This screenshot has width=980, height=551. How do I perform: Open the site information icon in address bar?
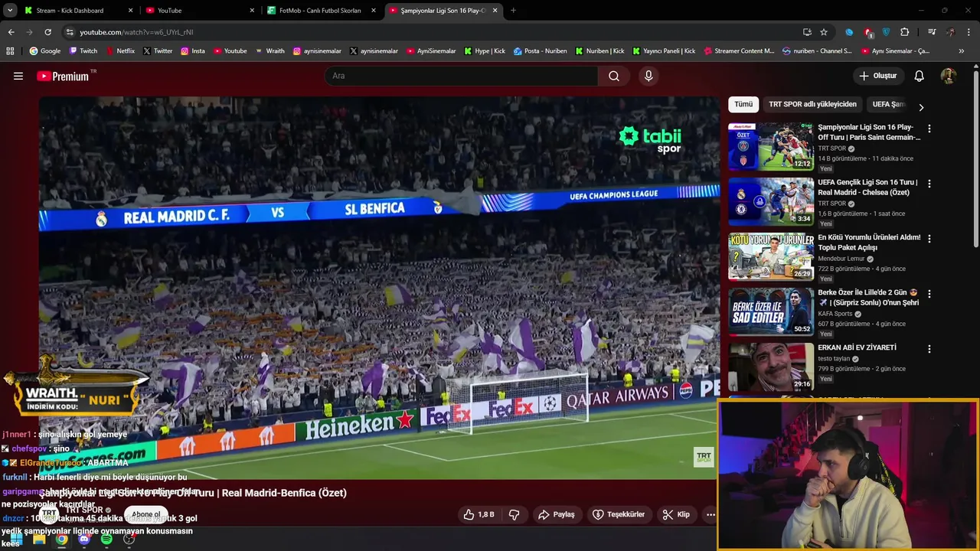point(70,32)
